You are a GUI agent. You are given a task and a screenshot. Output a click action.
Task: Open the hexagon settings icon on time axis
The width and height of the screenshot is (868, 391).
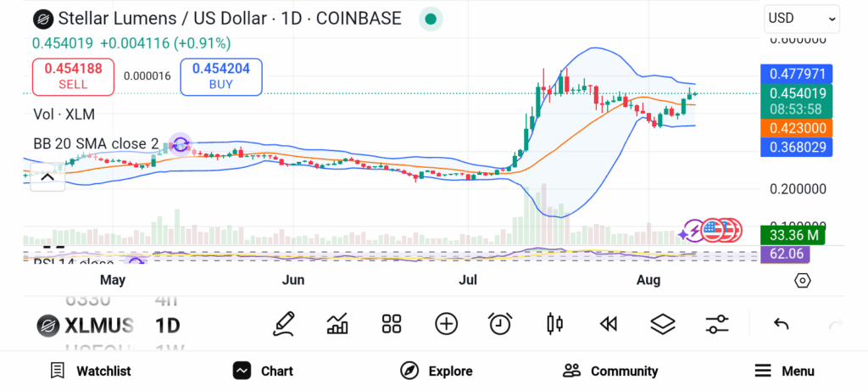coord(803,281)
